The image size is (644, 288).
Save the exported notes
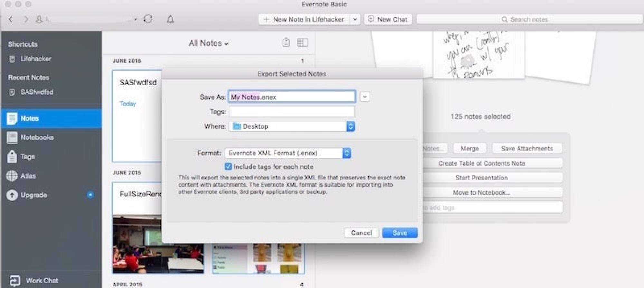[400, 233]
